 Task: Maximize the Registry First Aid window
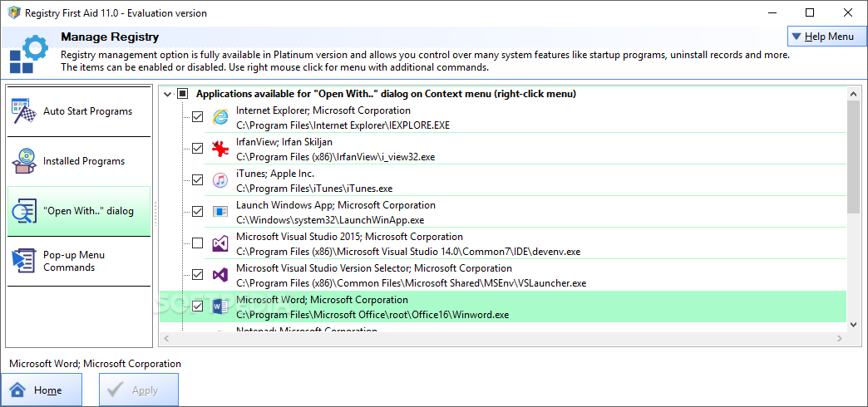[x=809, y=12]
